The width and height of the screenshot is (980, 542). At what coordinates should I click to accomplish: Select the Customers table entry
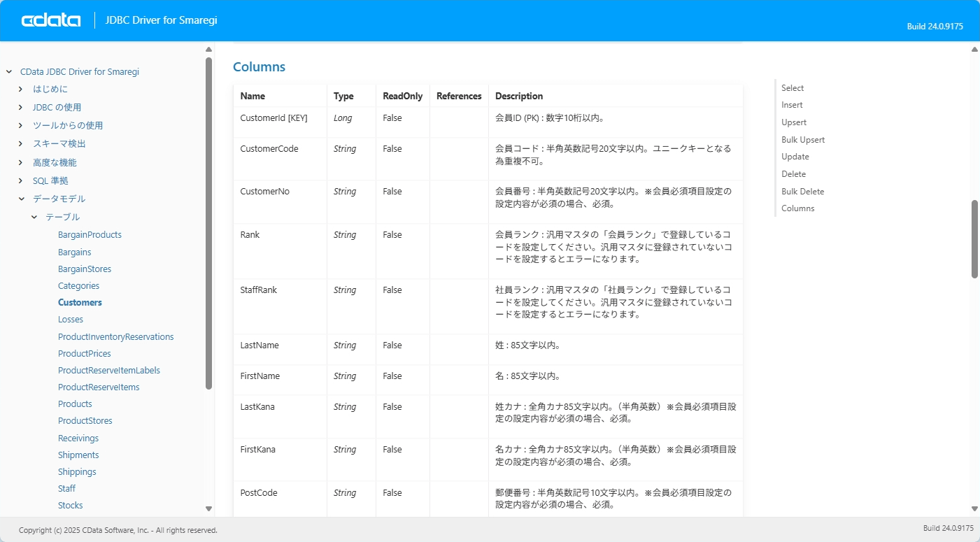tap(80, 302)
